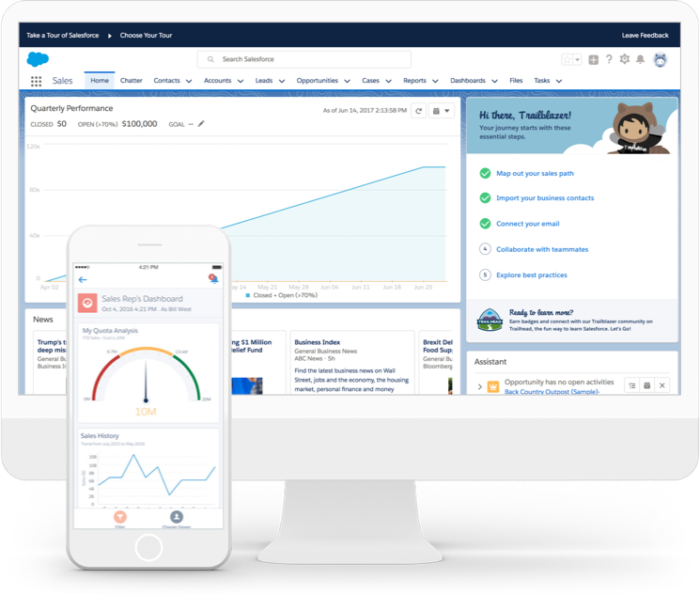
Task: Create new event from Assistant item
Action: (646, 385)
